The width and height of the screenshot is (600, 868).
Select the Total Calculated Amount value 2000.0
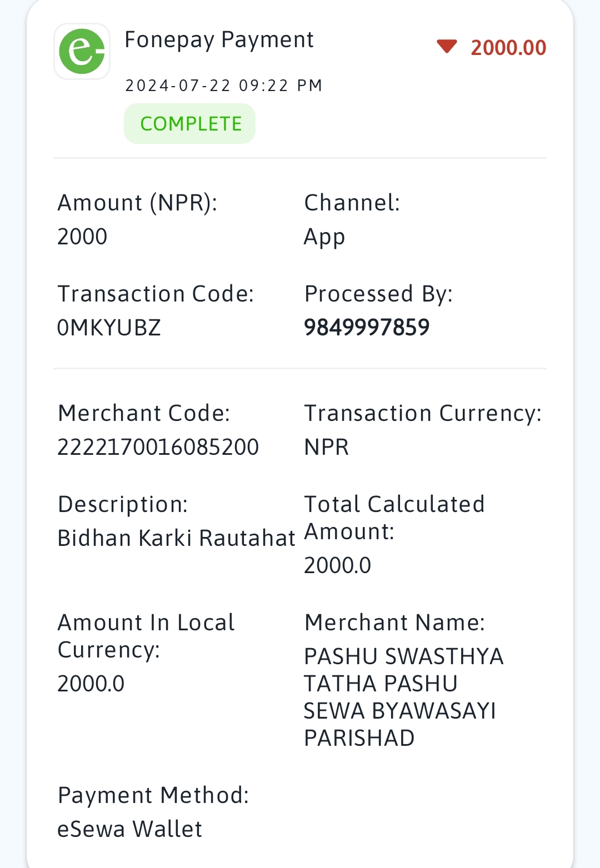337,565
